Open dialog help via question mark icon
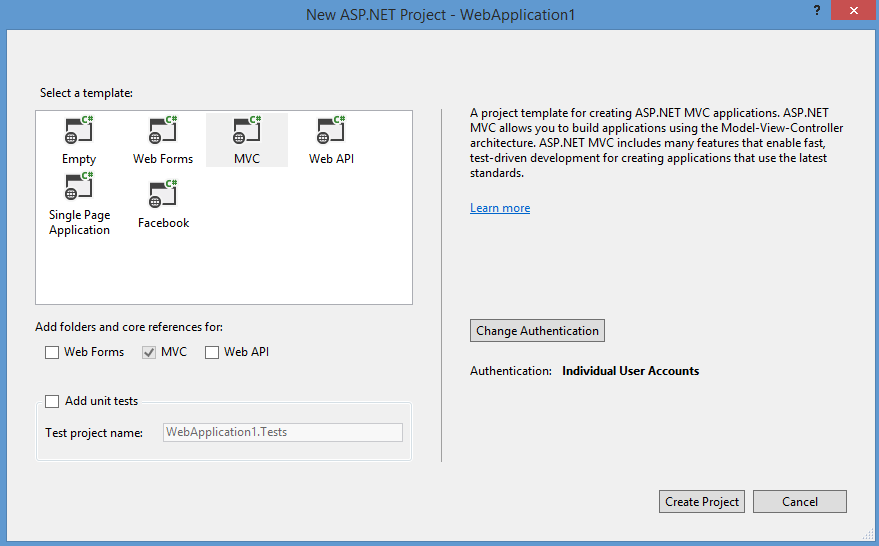879x546 pixels. pyautogui.click(x=817, y=10)
